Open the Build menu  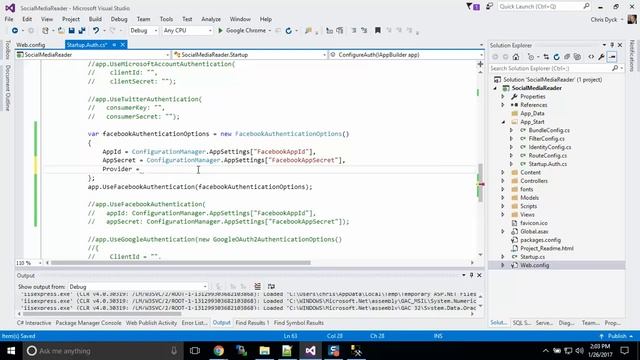click(x=95, y=19)
